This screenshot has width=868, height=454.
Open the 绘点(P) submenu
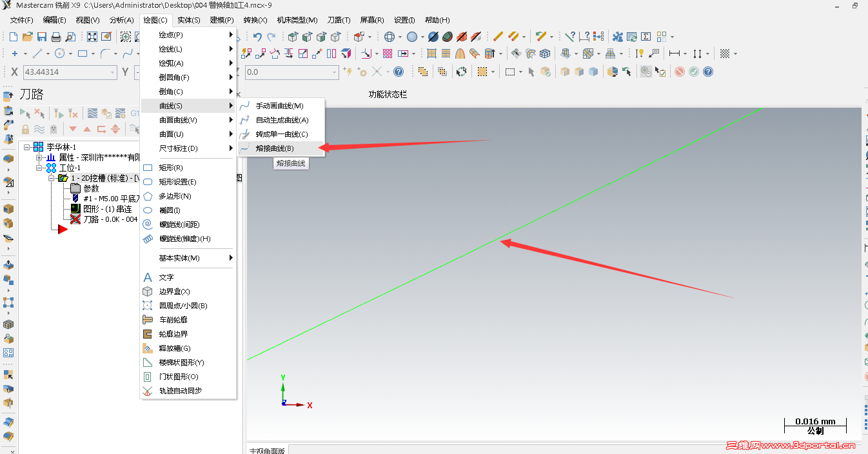[x=188, y=35]
